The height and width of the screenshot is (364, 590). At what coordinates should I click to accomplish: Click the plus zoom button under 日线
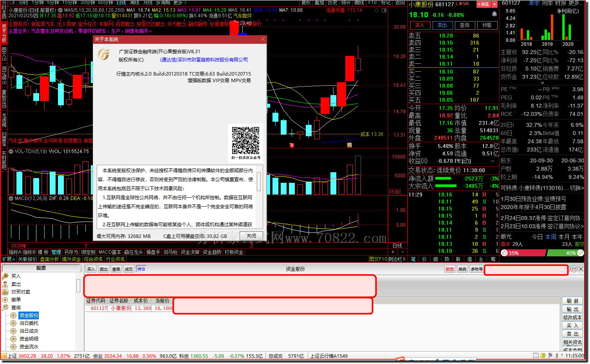coord(393,252)
